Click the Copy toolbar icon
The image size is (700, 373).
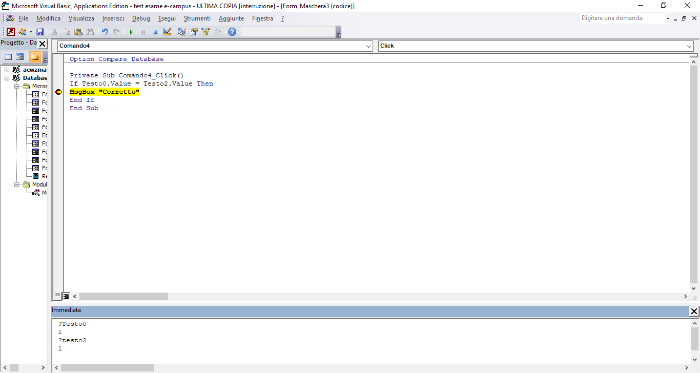(66, 32)
